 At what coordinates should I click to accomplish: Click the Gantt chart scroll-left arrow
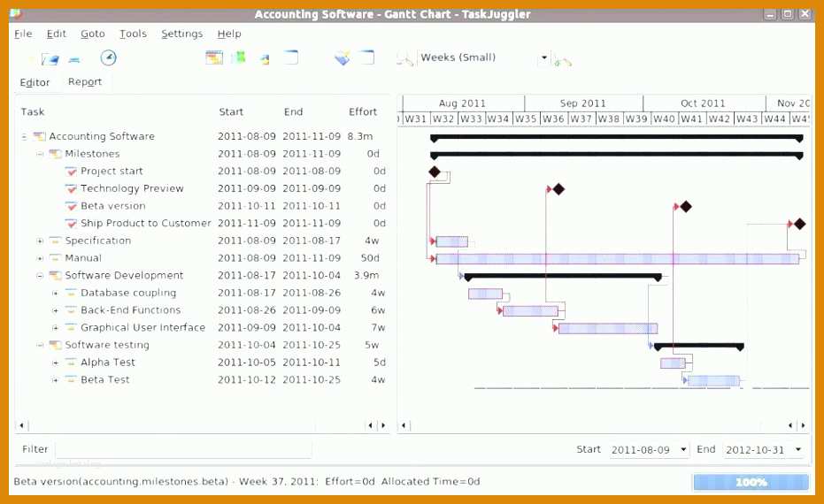coord(404,425)
